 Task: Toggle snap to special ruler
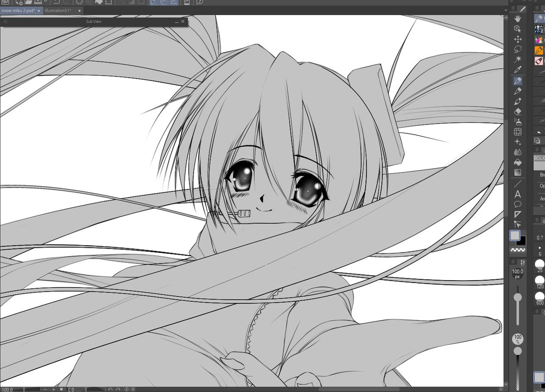[163, 2]
